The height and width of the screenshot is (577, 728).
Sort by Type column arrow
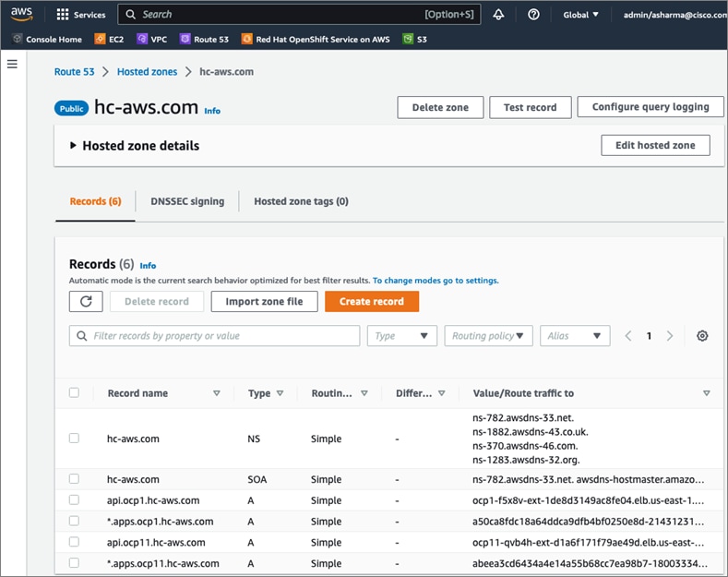(x=280, y=393)
